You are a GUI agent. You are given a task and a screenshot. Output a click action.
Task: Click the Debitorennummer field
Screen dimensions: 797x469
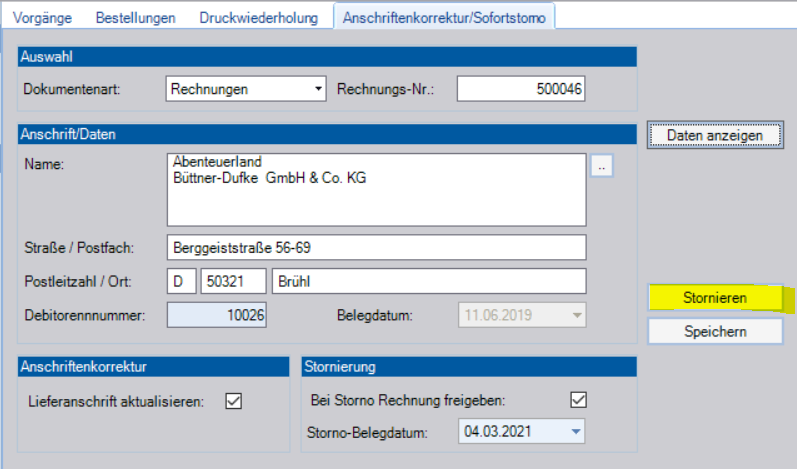tap(216, 314)
